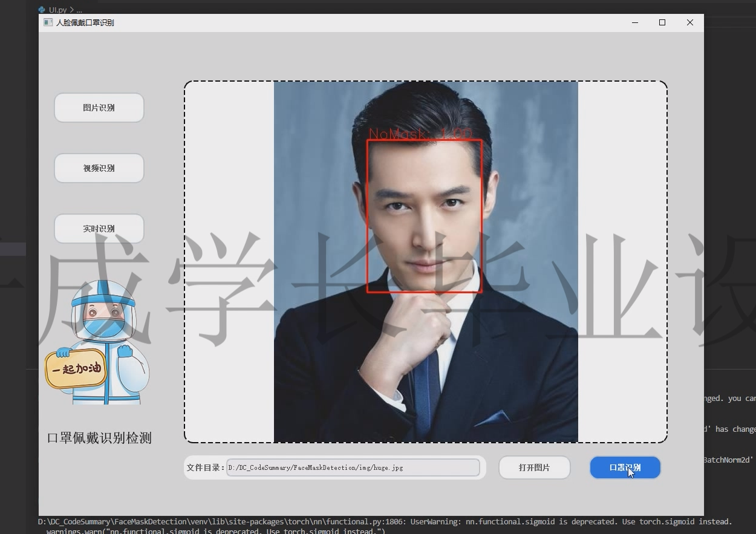Click inside the red face bounding box
Screen dimensions: 756x534
[x=423, y=217]
